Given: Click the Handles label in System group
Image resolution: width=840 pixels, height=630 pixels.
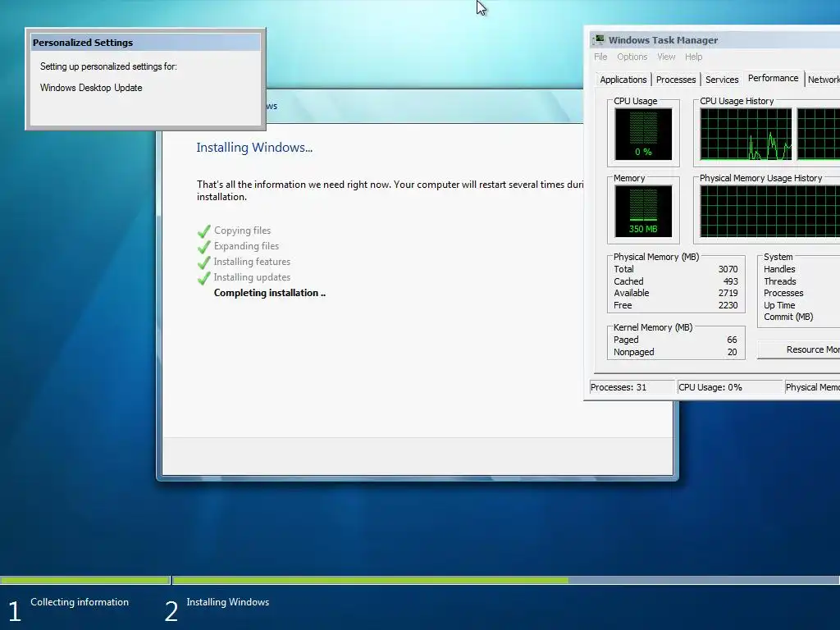Looking at the screenshot, I should [x=779, y=269].
